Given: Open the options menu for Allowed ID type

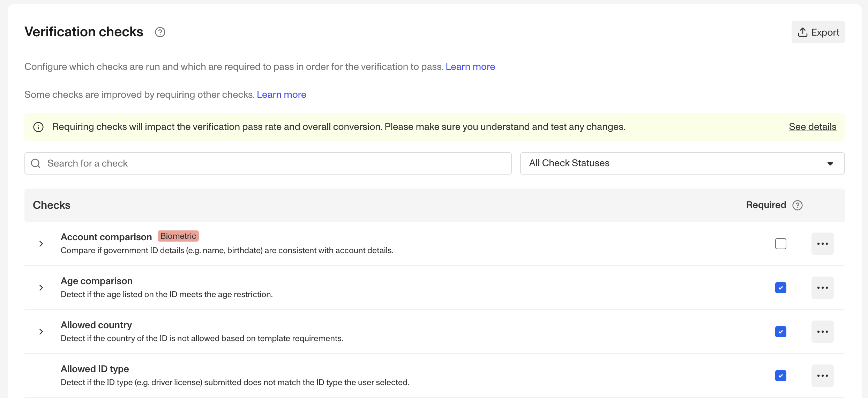Looking at the screenshot, I should click(823, 375).
